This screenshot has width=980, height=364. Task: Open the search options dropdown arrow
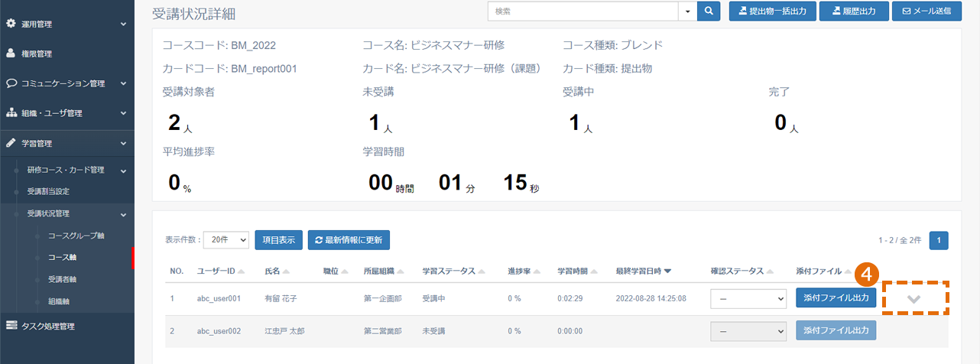[687, 11]
